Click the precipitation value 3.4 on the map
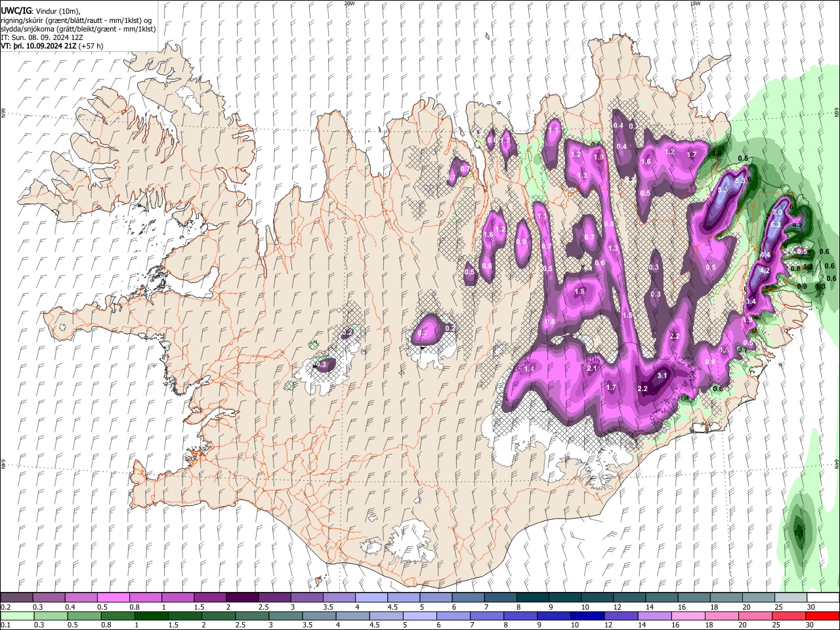The width and height of the screenshot is (840, 630). 752,301
